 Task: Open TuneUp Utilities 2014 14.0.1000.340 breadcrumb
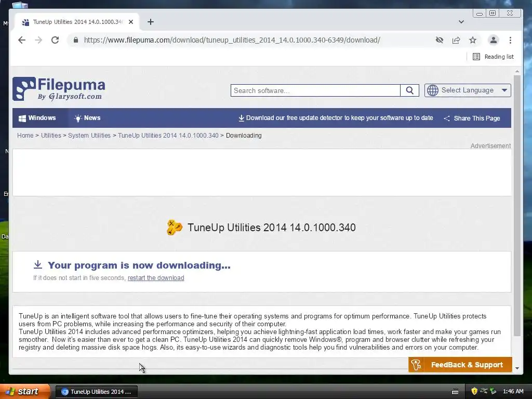coord(168,136)
